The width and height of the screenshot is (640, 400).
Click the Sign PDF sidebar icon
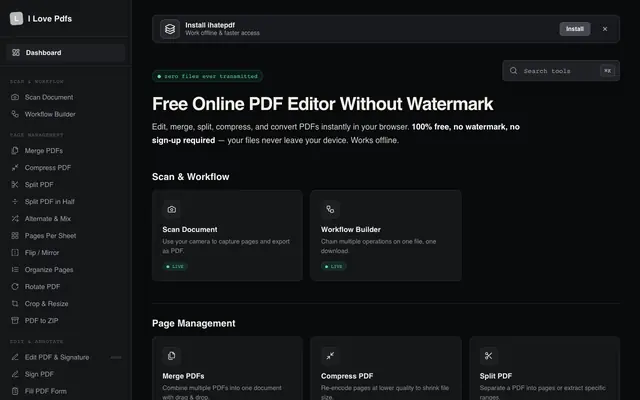(15, 374)
